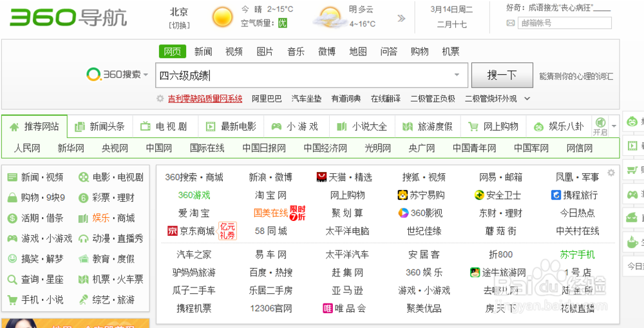
Task: Click the 综艺·旅游 microphone icon
Action: pos(84,300)
